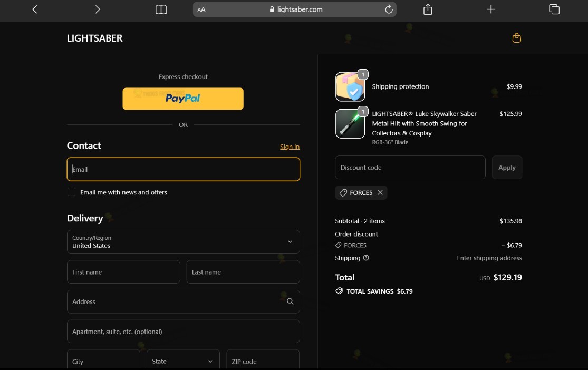Go back with the browser back arrow

point(34,9)
